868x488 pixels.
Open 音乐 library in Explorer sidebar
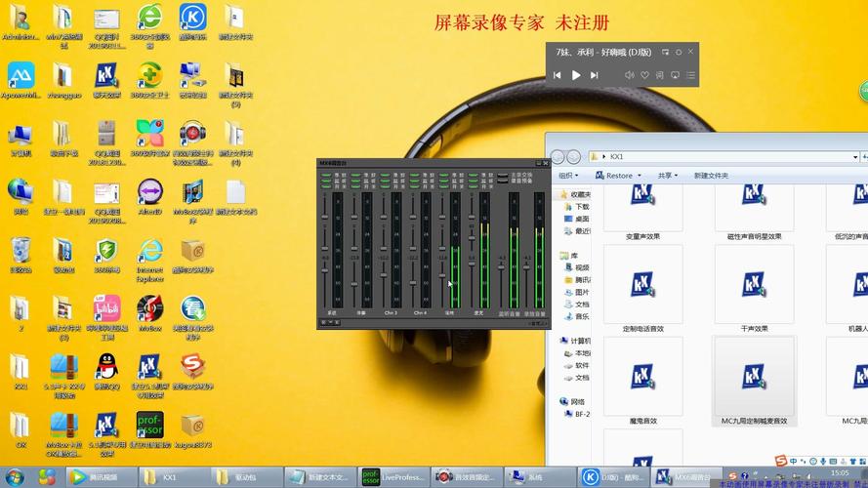(x=577, y=316)
